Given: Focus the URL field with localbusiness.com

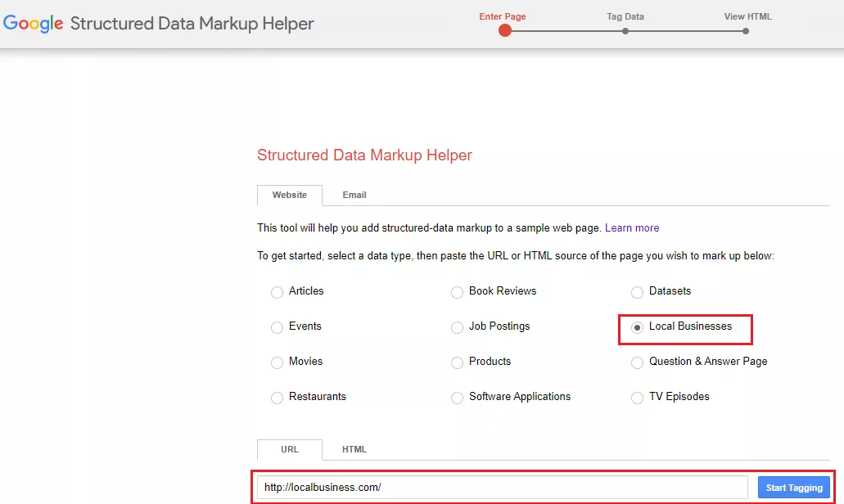Looking at the screenshot, I should click(502, 488).
